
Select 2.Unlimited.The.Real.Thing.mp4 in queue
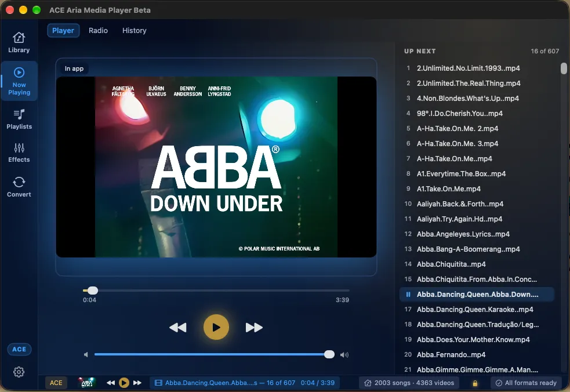[x=477, y=84]
